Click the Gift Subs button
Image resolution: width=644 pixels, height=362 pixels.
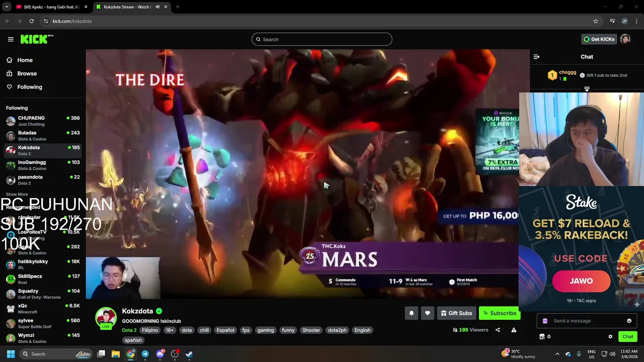click(456, 313)
